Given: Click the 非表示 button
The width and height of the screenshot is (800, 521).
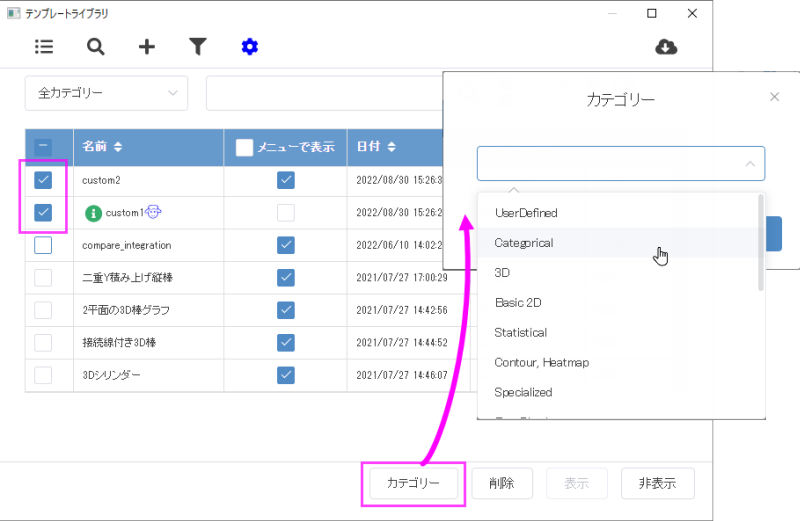Looking at the screenshot, I should click(658, 483).
